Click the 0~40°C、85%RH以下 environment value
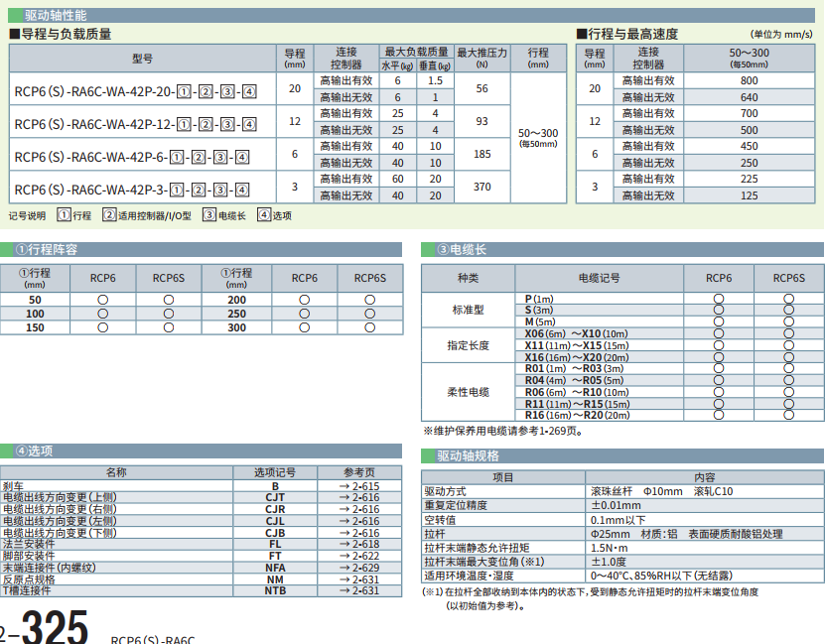 click(661, 576)
